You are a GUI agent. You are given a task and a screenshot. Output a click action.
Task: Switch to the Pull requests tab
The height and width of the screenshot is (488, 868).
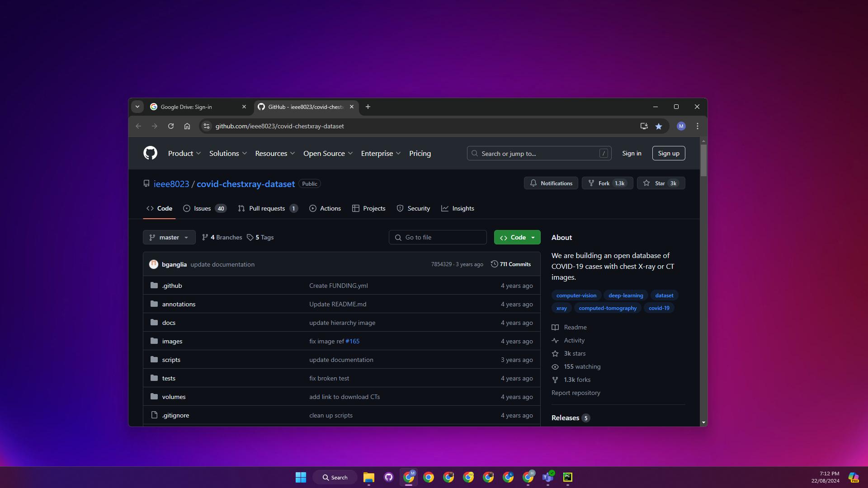click(268, 208)
